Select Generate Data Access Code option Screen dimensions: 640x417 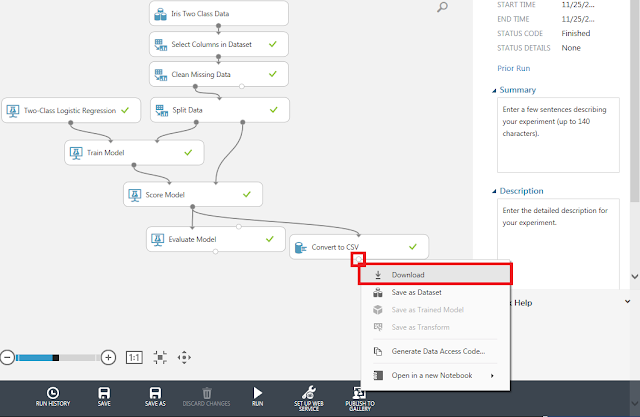tap(436, 351)
